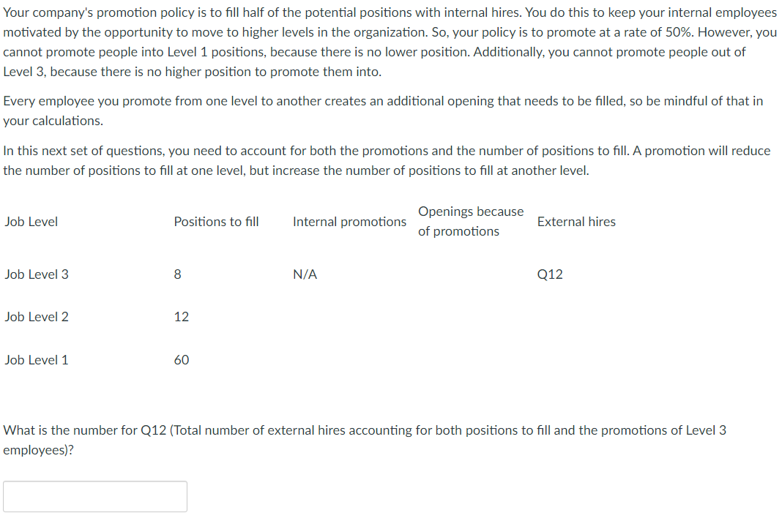Click the value 12 in Positions to fill
This screenshot has width=782, height=532.
[x=180, y=317]
